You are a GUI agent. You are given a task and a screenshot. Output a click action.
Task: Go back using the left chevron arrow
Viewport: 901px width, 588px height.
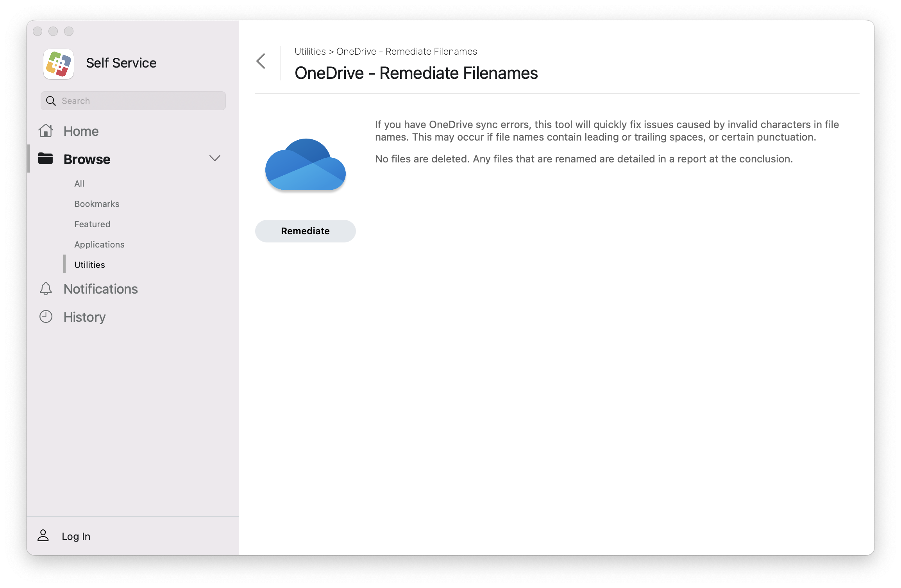(261, 61)
